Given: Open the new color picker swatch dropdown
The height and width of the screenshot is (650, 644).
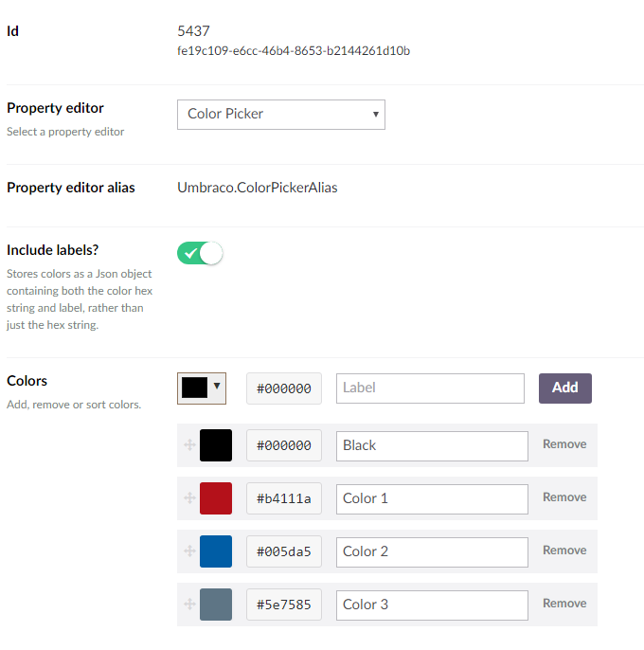Looking at the screenshot, I should point(202,387).
